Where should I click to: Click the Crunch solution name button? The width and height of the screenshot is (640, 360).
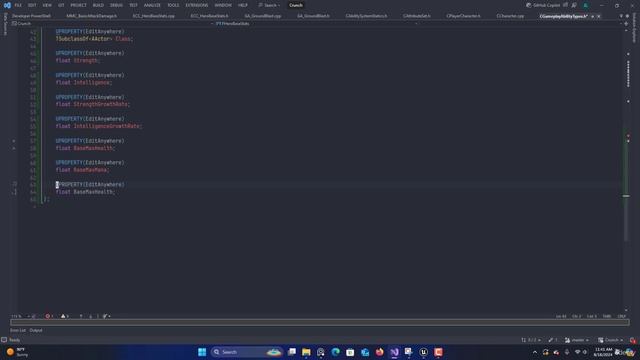(296, 5)
